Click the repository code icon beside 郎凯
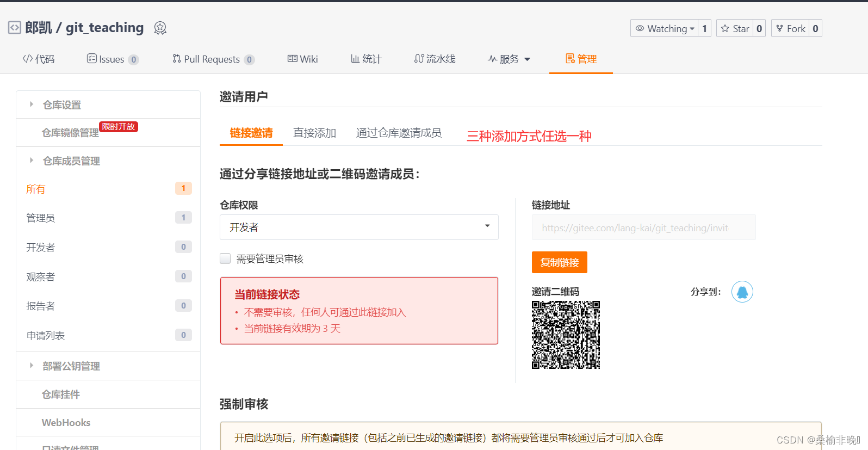The height and width of the screenshot is (450, 868). pyautogui.click(x=15, y=28)
